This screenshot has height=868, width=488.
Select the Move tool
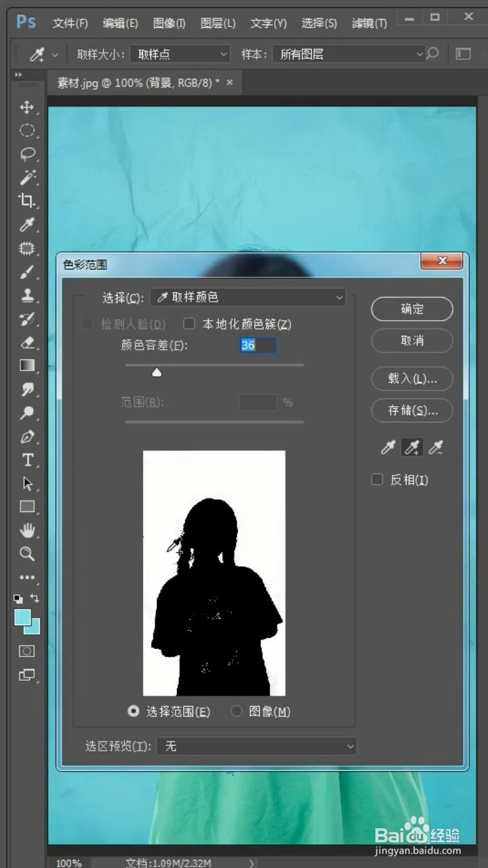27,107
